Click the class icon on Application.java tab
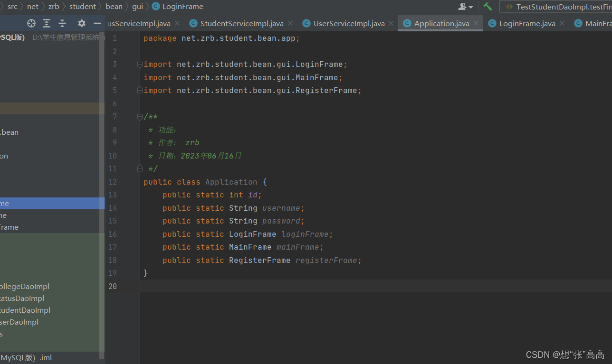Screen dimensions: 612x364 click(407, 23)
